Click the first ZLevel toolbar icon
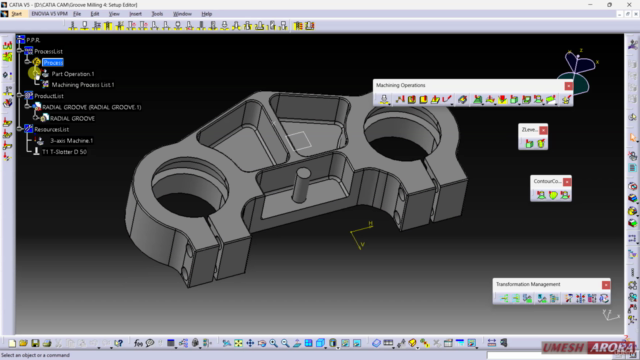The height and width of the screenshot is (360, 640). pos(529,144)
